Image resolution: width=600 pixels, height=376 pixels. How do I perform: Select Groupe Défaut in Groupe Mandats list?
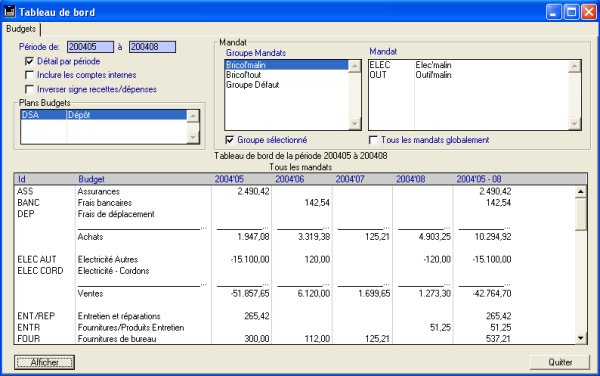pos(287,85)
